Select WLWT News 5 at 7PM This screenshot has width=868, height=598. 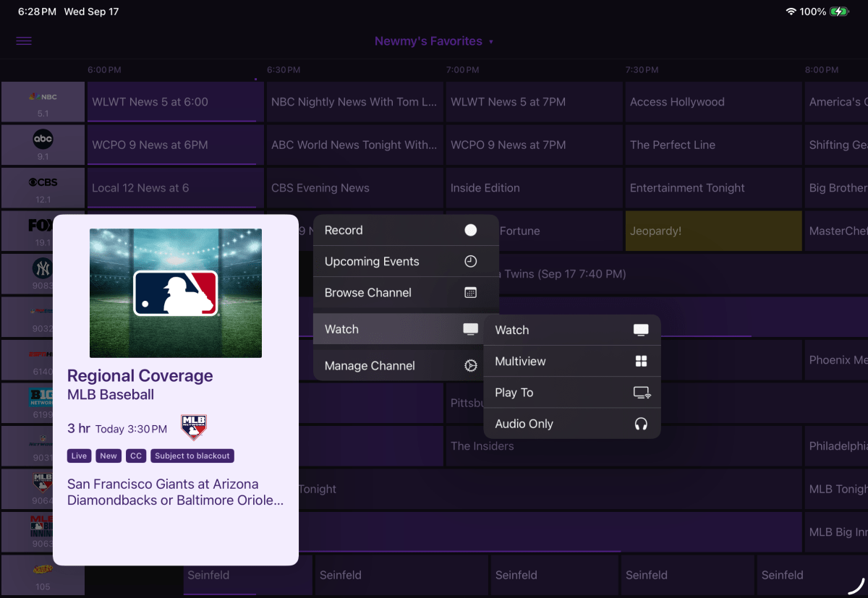tap(534, 102)
